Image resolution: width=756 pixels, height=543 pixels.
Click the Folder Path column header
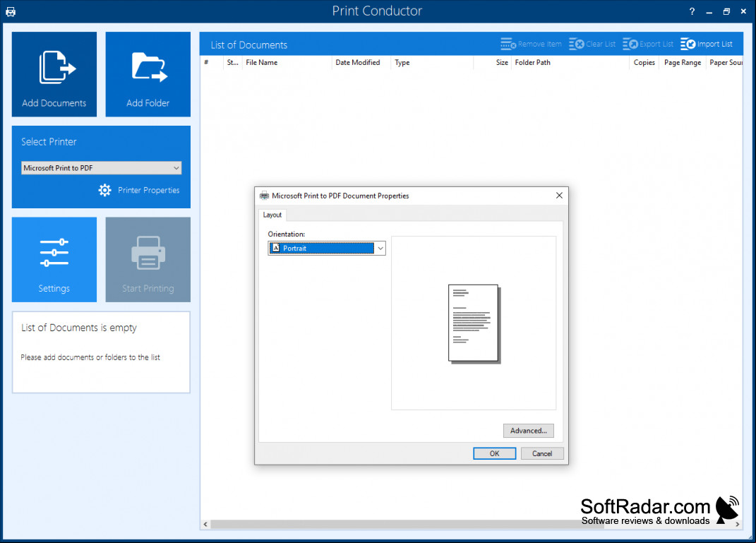(570, 62)
